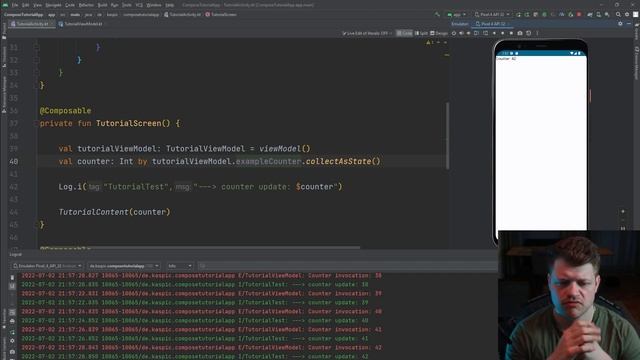640x360 pixels.
Task: Click the editor vertical scrollbar
Action: tap(448, 136)
